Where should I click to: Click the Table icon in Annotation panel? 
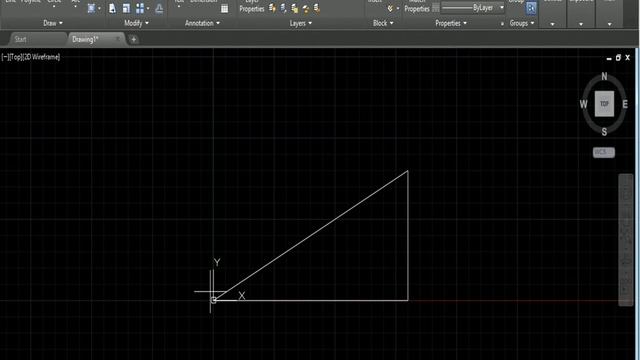[224, 8]
